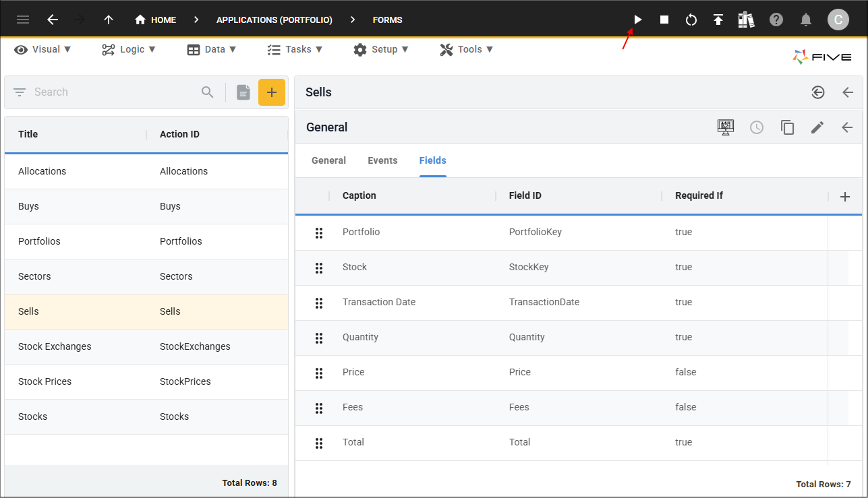The width and height of the screenshot is (868, 498).
Task: Click the Caption column header
Action: (359, 195)
